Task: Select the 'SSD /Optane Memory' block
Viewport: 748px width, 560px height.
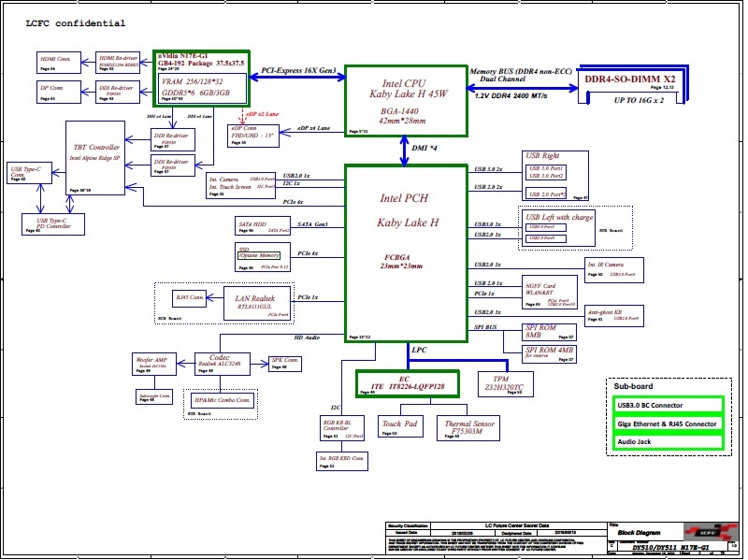Action: [263, 256]
